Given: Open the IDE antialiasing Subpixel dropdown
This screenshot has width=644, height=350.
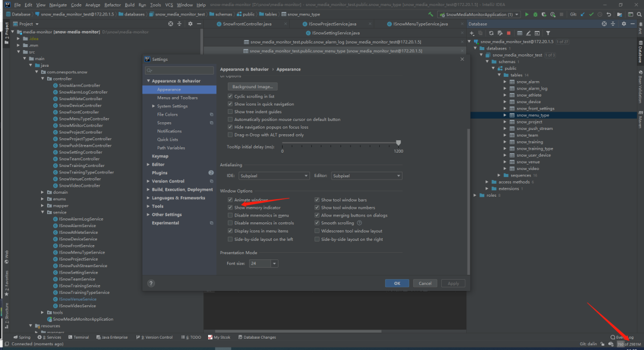Looking at the screenshot, I should (274, 176).
